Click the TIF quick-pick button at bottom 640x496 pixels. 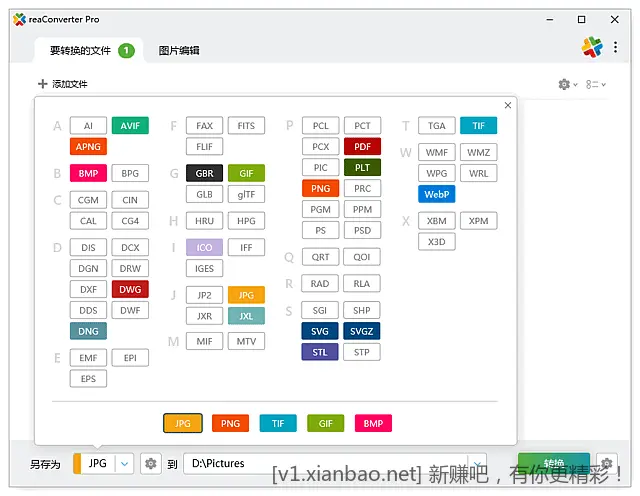[x=278, y=423]
